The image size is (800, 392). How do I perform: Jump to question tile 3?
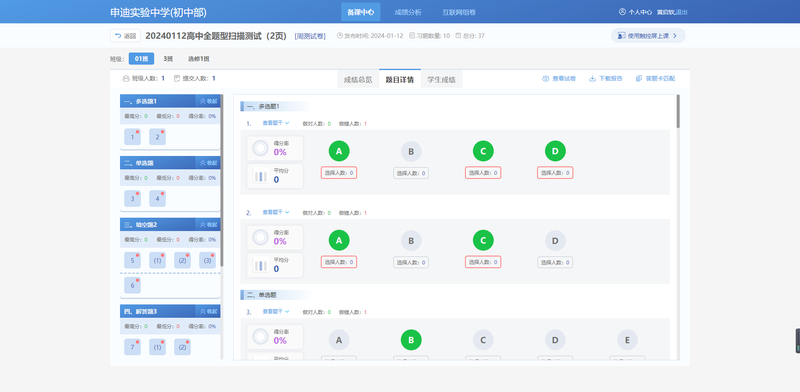[133, 199]
